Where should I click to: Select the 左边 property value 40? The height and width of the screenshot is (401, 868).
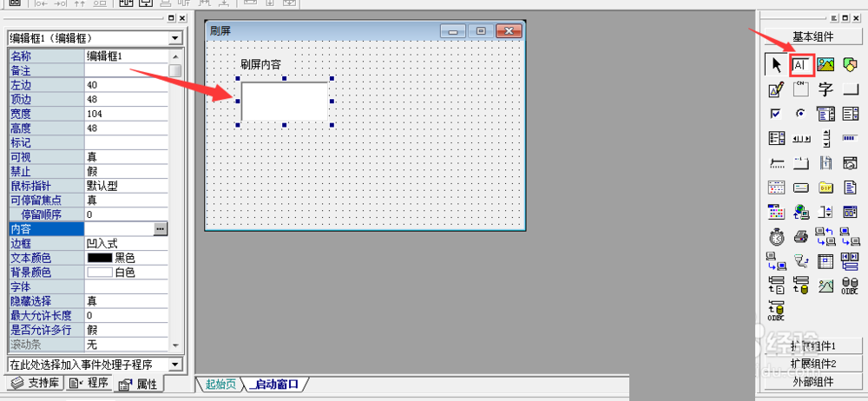tap(126, 85)
